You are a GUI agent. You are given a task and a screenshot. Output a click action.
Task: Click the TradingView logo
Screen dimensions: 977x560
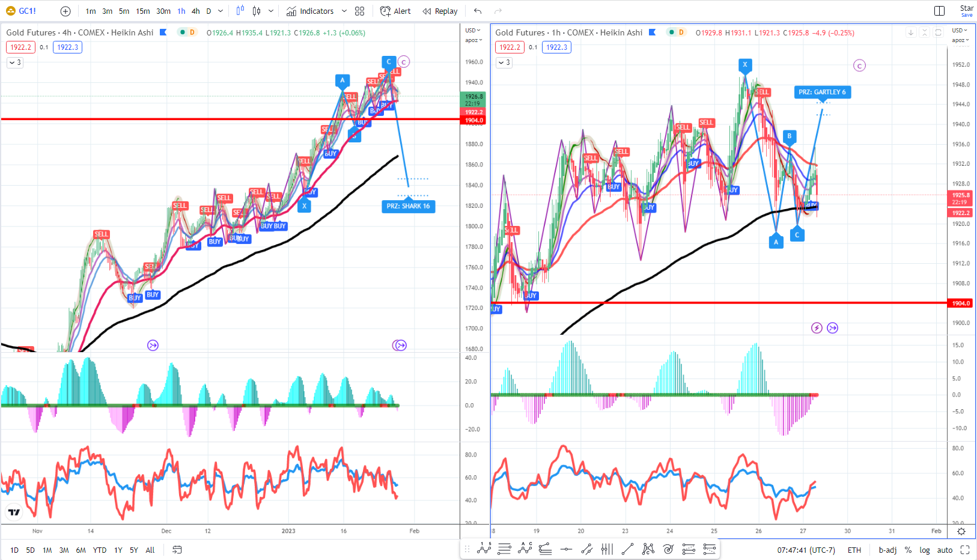pyautogui.click(x=14, y=512)
